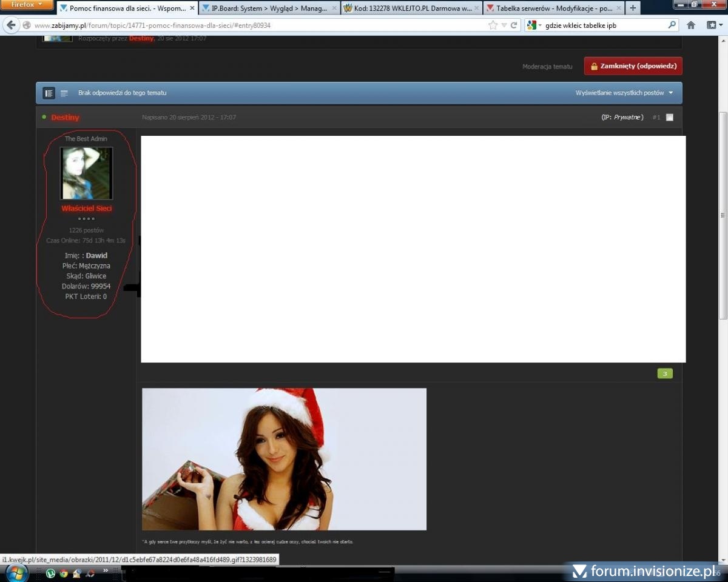728x582 pixels.
Task: Open the Firefox application menu dropdown
Action: coord(27,4)
